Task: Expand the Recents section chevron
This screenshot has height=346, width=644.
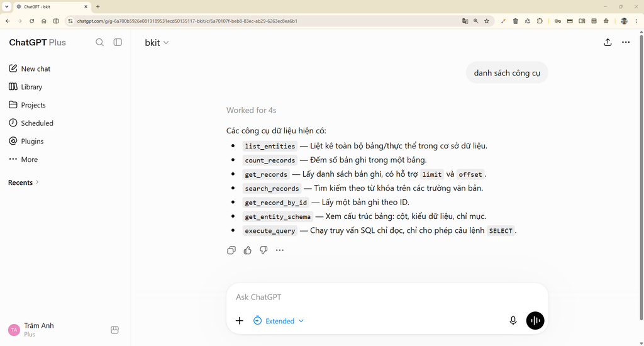Action: pyautogui.click(x=37, y=182)
